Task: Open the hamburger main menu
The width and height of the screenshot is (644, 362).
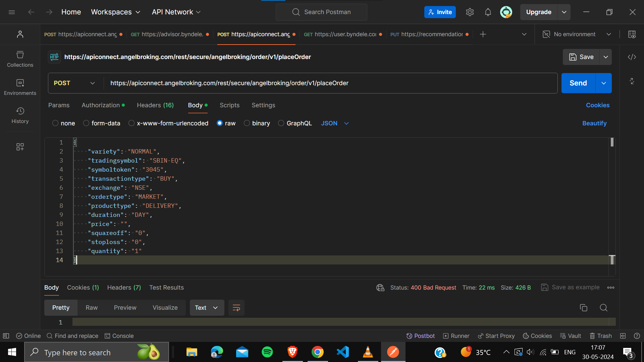Action: 12,12
